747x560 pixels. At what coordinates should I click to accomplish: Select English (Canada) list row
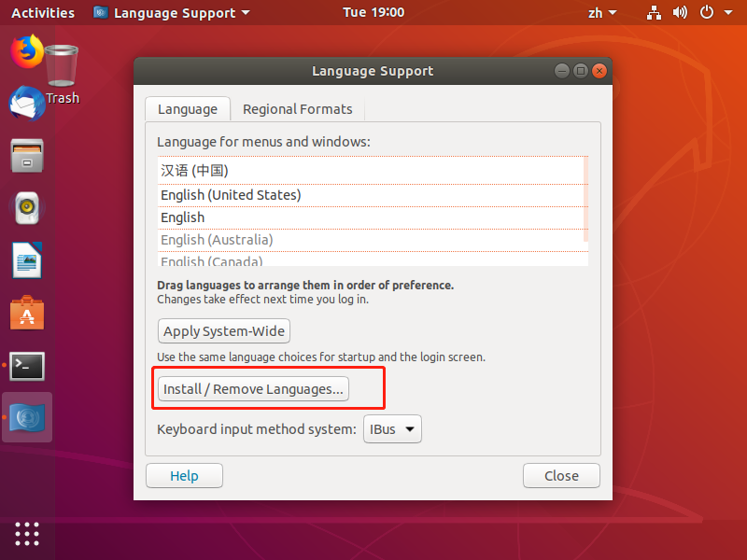point(373,259)
